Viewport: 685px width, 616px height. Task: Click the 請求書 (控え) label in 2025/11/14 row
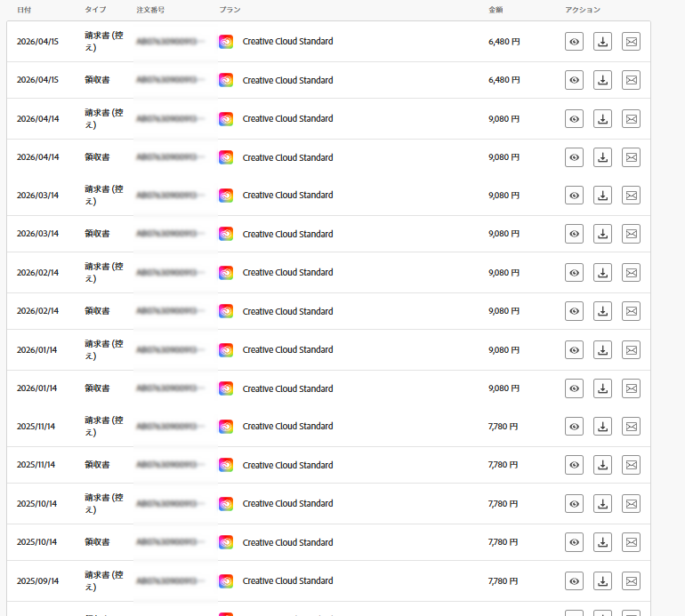[104, 426]
